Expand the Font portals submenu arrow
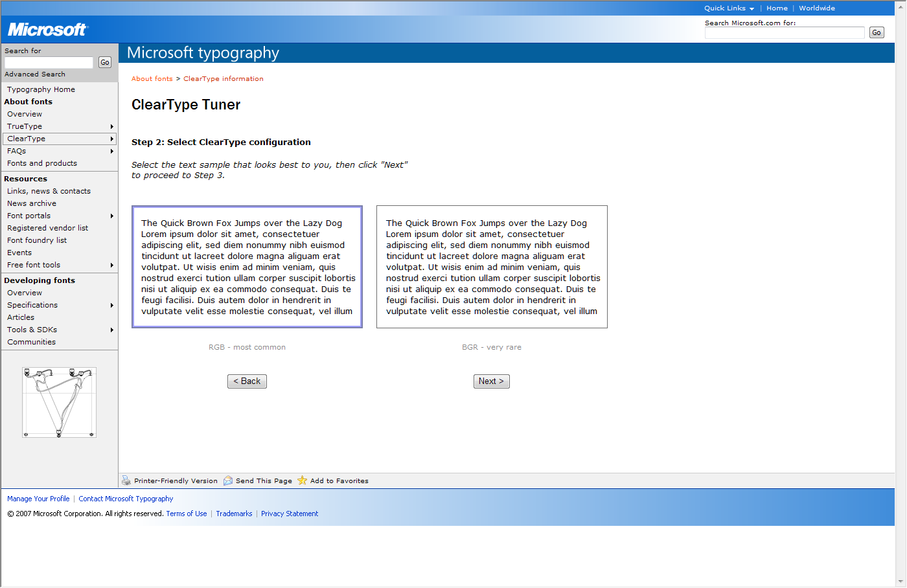 coord(112,216)
